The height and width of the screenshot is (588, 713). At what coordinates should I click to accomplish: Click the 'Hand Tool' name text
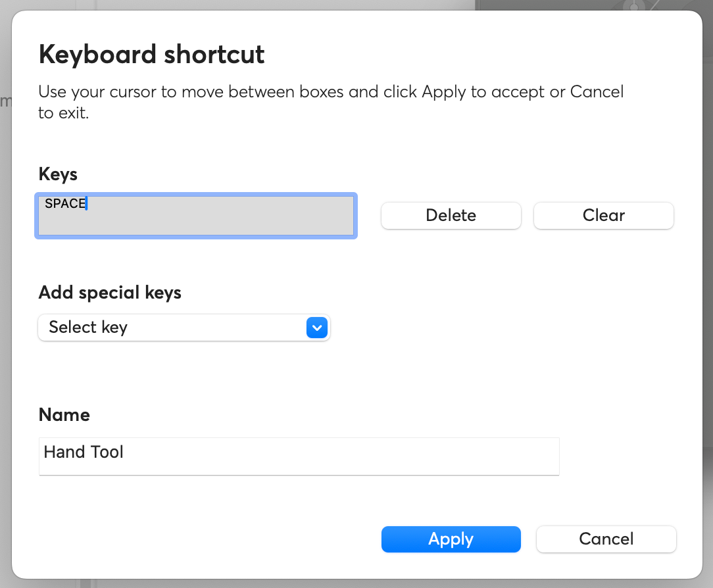84,452
